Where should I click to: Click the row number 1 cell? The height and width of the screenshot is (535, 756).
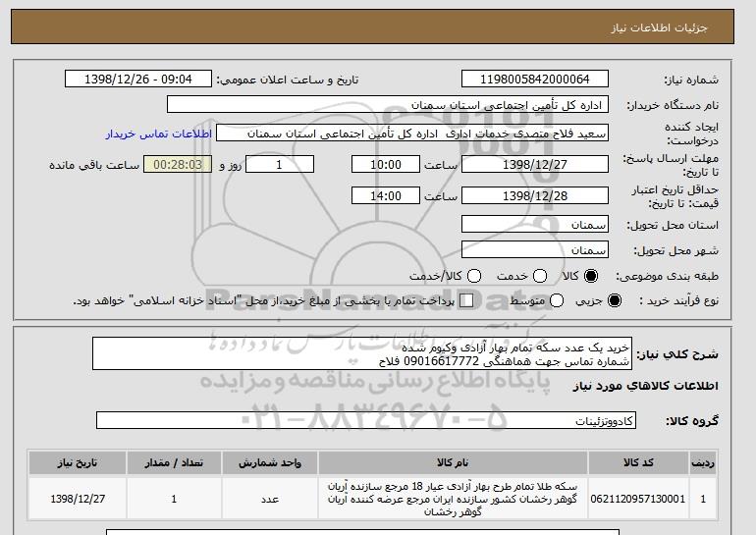703,499
